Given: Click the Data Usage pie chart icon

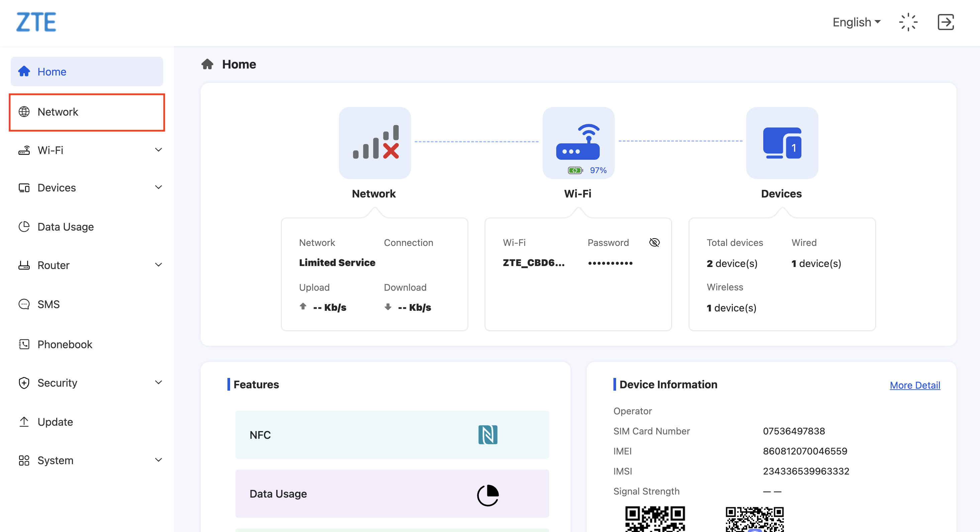Looking at the screenshot, I should click(x=488, y=495).
